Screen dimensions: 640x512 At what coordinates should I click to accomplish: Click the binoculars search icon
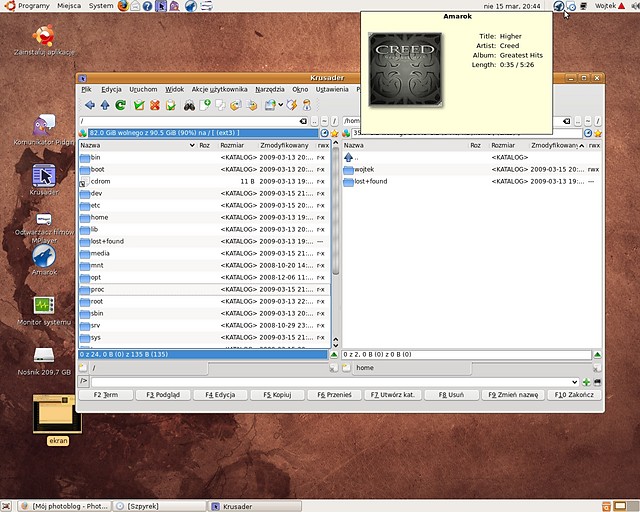tap(189, 105)
